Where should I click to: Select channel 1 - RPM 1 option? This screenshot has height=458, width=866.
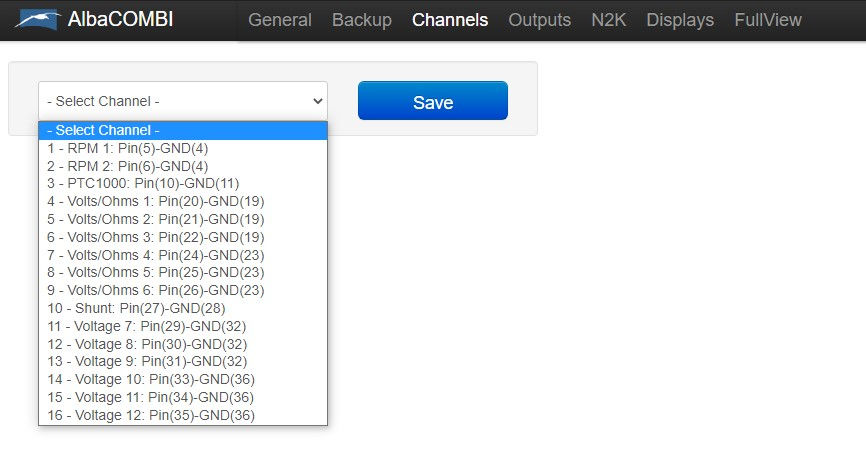(183, 149)
